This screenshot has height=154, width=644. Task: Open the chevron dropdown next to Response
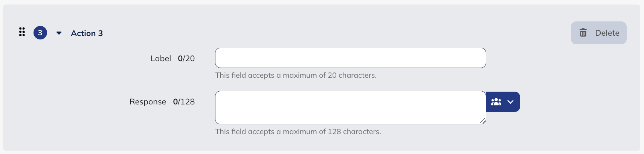(x=511, y=102)
